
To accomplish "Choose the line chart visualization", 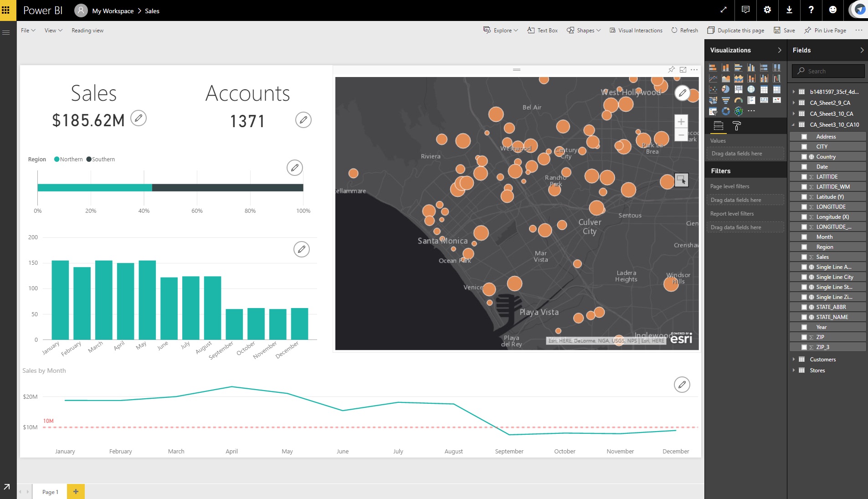I will click(713, 78).
